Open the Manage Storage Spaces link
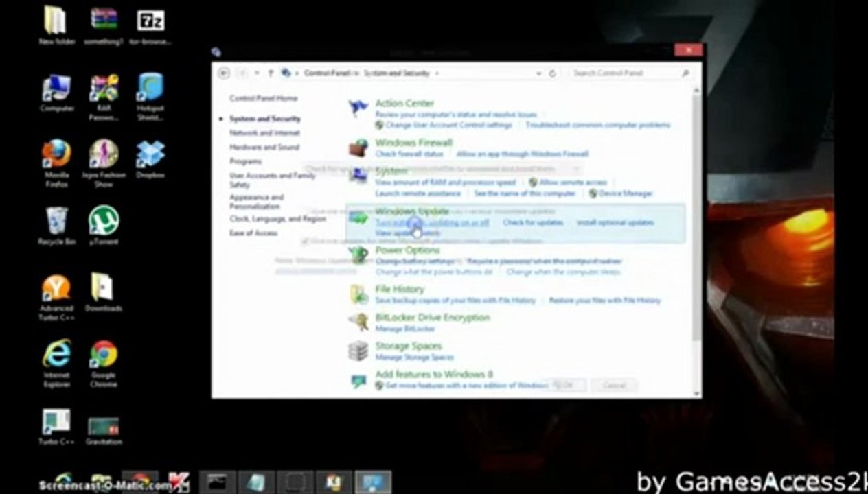Screen dimensions: 868x494 (x=415, y=357)
